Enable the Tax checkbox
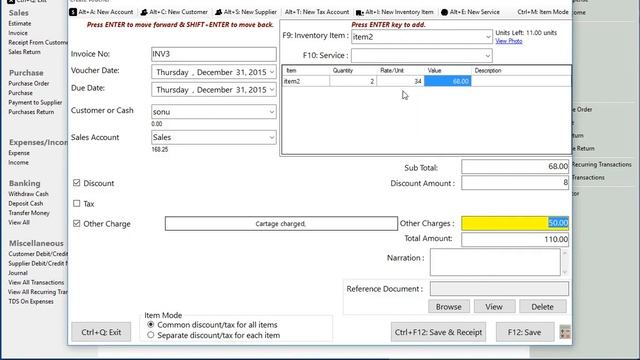 tap(77, 203)
